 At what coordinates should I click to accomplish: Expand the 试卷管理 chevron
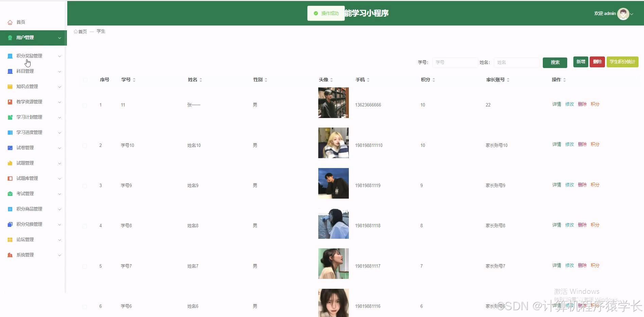(x=59, y=148)
